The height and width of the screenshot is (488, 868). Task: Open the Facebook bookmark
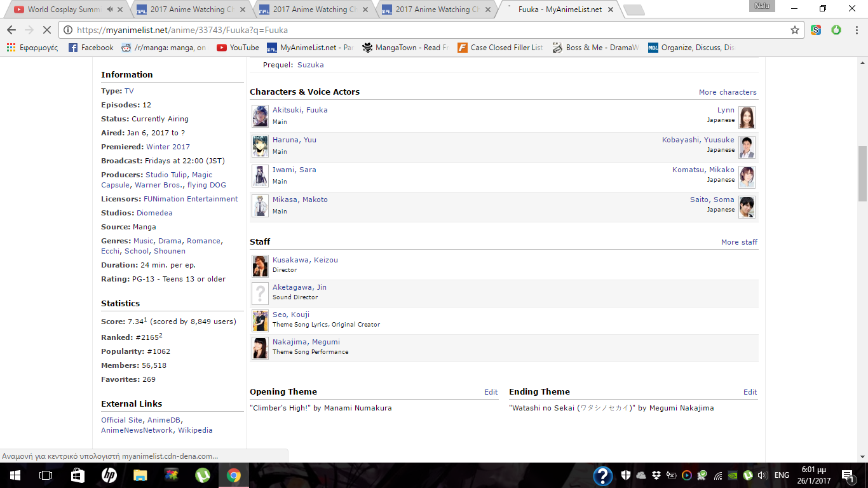[x=90, y=48]
